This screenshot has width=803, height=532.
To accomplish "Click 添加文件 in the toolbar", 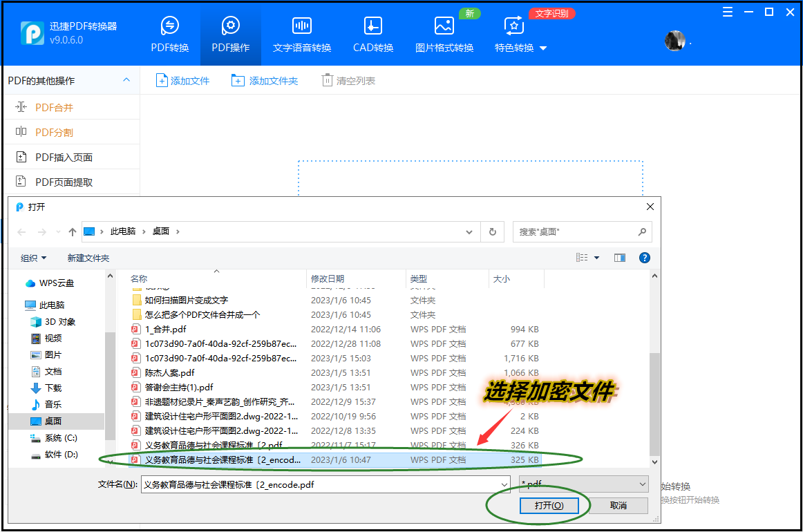I will (x=183, y=80).
